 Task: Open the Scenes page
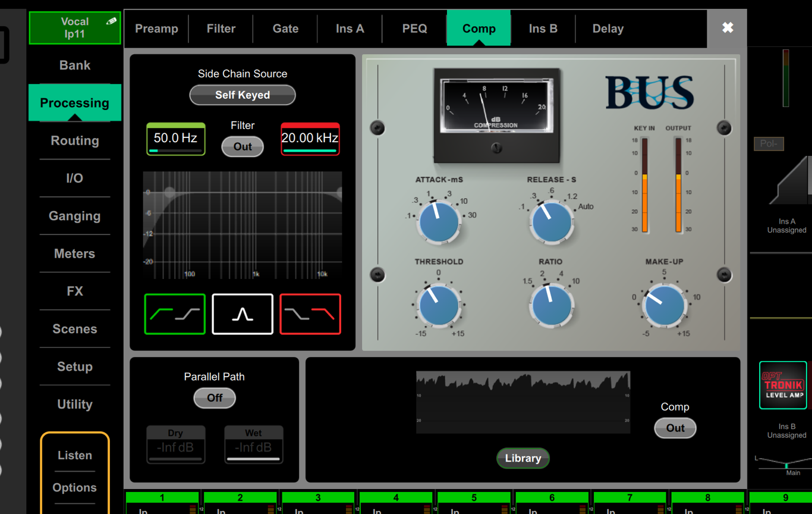pos(75,329)
